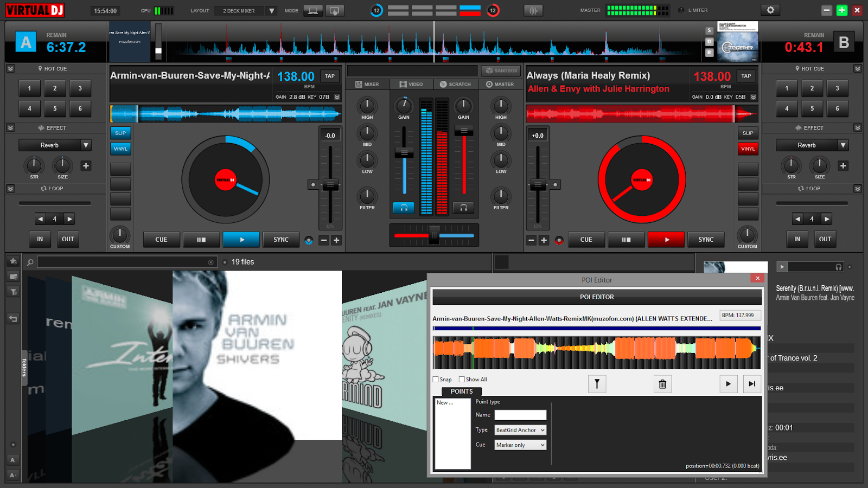Viewport: 868px width, 488px height.
Task: Tap the TAP button beside 138.00 BPM
Action: pos(329,76)
